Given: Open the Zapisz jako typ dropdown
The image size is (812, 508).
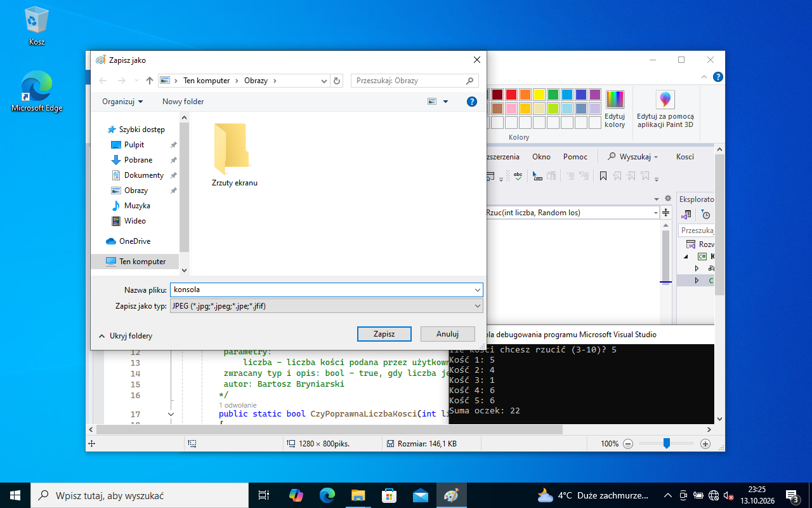Looking at the screenshot, I should coord(327,306).
